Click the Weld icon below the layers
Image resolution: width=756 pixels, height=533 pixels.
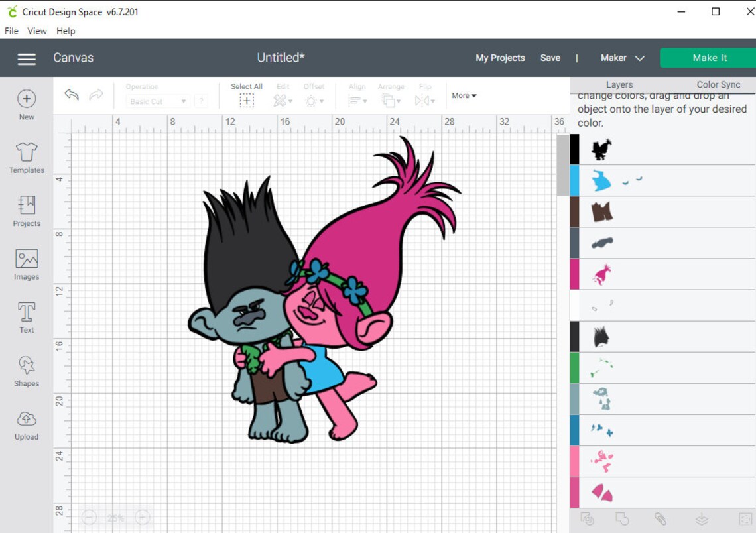coord(622,519)
